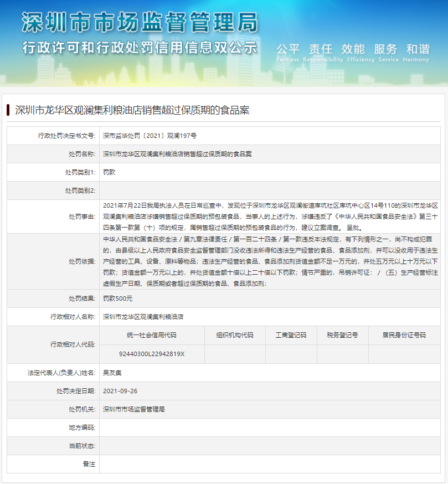Click the 处罚机关 label
This screenshot has height=484, width=448.
tap(82, 409)
